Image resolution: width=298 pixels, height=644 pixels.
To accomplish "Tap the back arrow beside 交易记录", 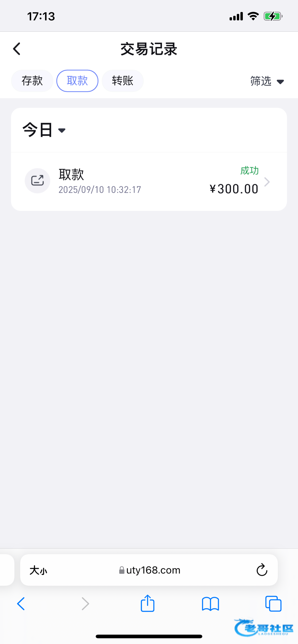I will point(17,49).
